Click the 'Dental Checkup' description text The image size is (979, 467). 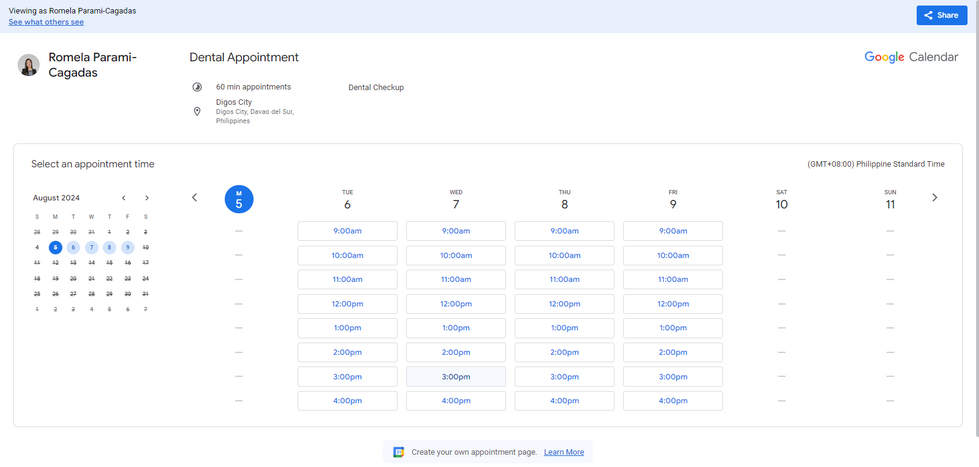(x=376, y=87)
